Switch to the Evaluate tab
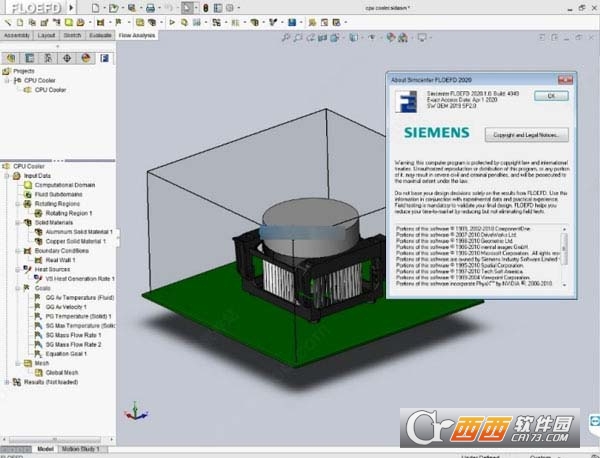 [100, 35]
